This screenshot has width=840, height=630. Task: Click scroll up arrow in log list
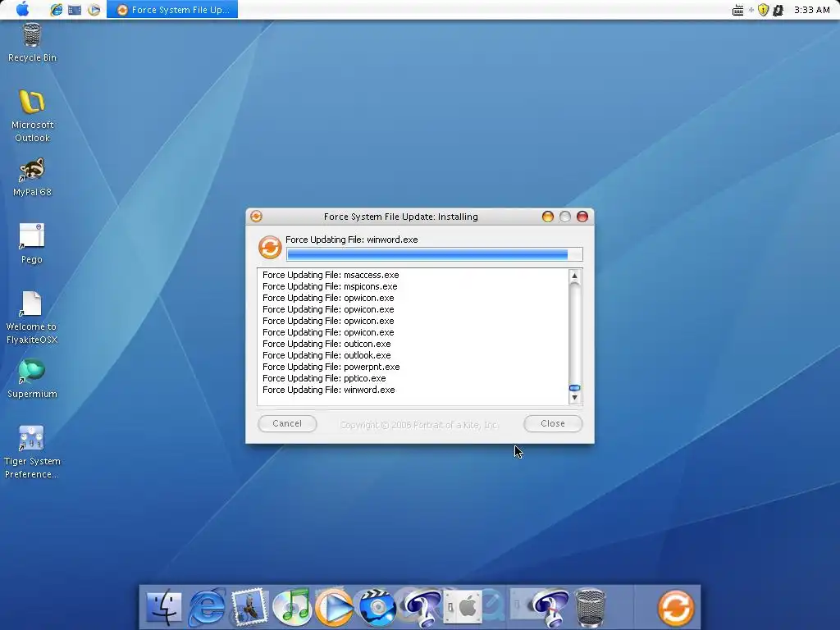(x=574, y=276)
